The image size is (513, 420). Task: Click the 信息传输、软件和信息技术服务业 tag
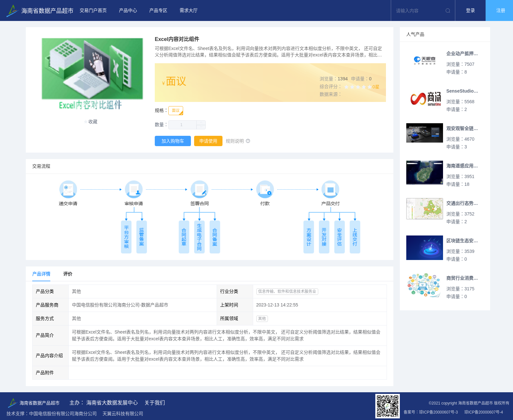coord(287,291)
